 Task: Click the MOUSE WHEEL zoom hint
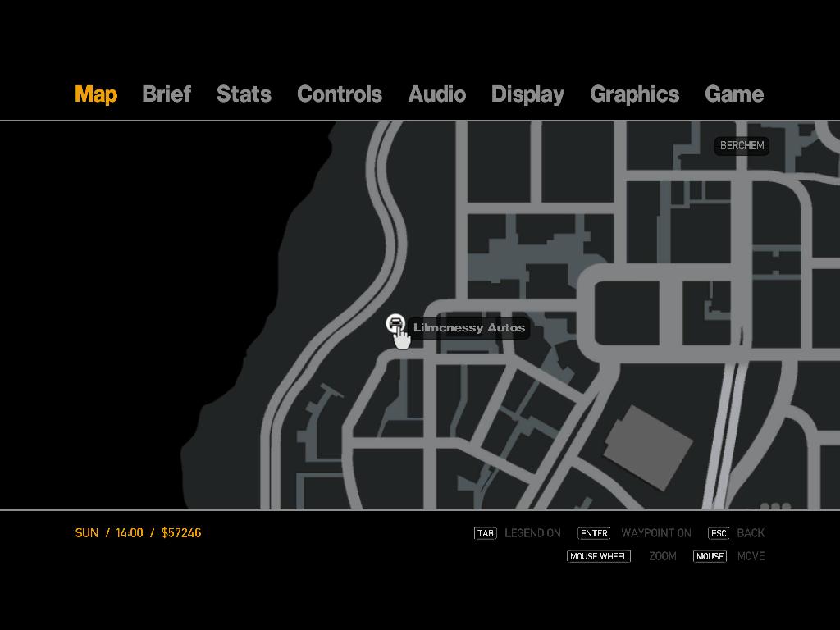click(599, 556)
